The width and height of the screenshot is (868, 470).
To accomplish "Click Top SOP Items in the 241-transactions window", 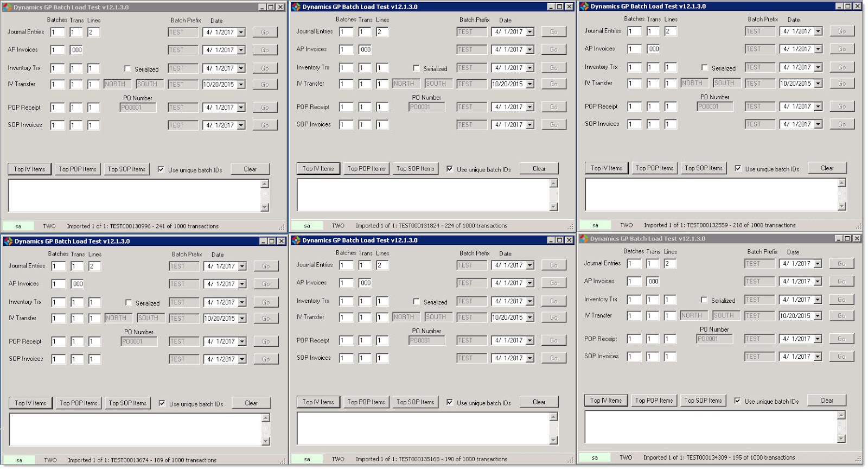I will [x=126, y=169].
